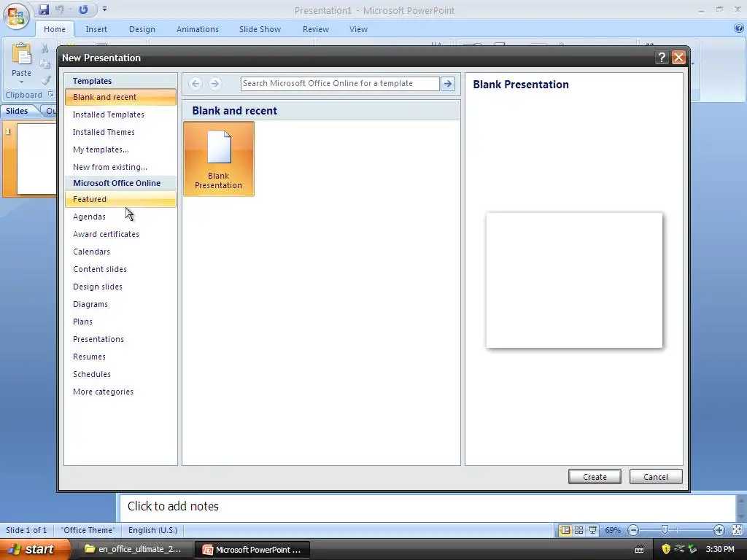Switch to the Review ribbon tab
The image size is (747, 560).
tap(315, 29)
